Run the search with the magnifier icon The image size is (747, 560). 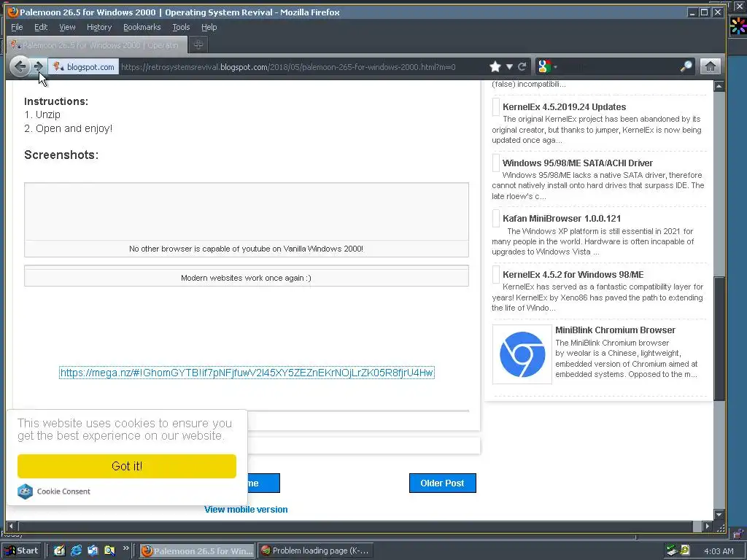pos(686,66)
